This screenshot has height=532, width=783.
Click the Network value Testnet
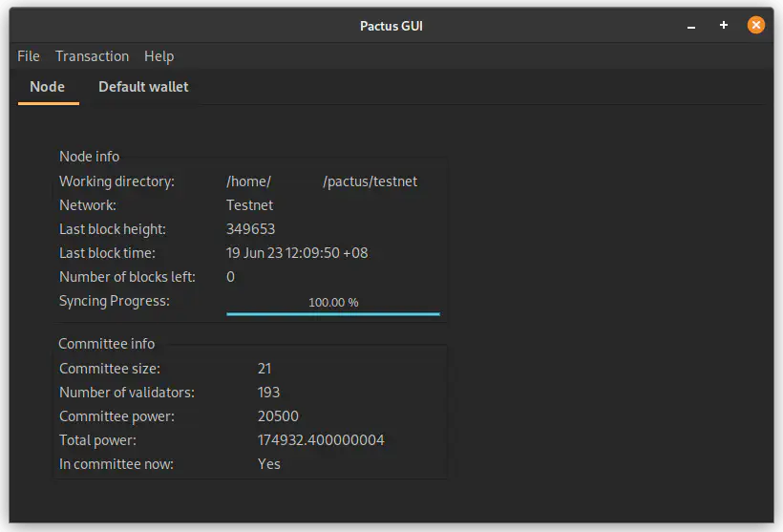(249, 205)
